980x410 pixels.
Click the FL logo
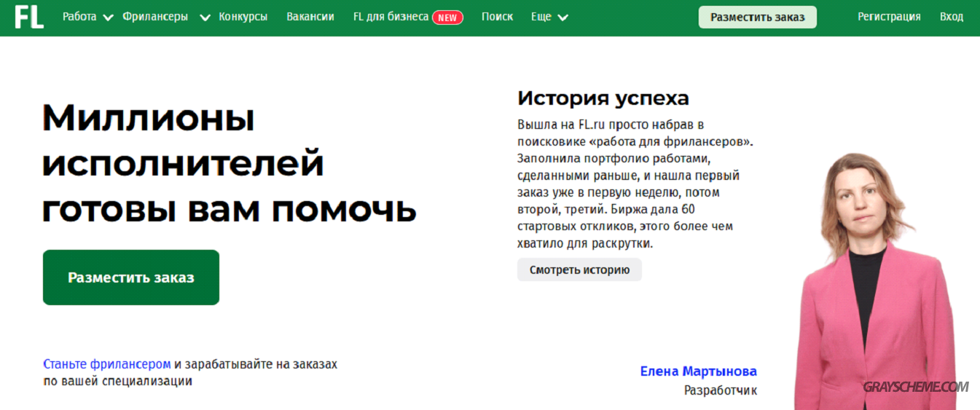30,16
